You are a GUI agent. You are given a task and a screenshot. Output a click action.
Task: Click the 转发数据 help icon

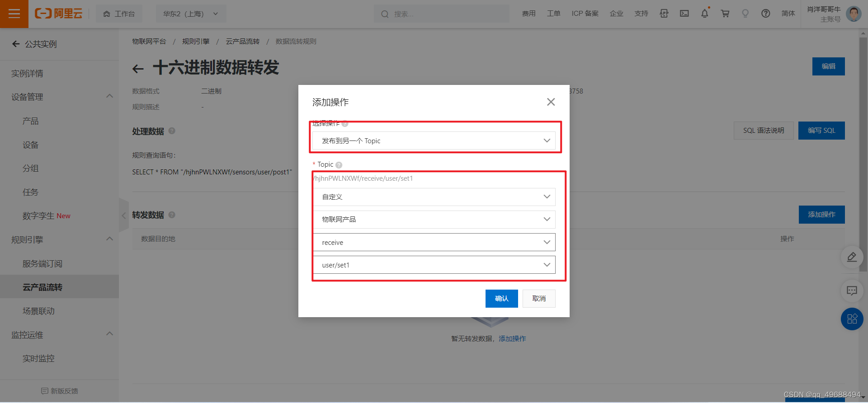click(x=172, y=215)
